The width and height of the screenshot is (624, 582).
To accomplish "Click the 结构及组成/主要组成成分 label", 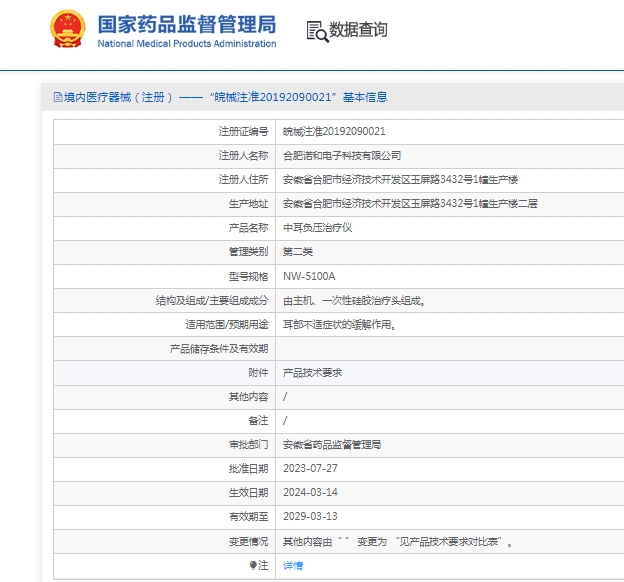I will point(212,301).
